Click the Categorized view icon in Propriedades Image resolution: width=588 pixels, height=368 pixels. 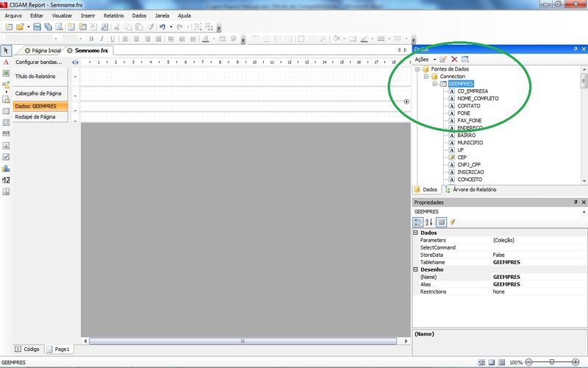pyautogui.click(x=417, y=222)
